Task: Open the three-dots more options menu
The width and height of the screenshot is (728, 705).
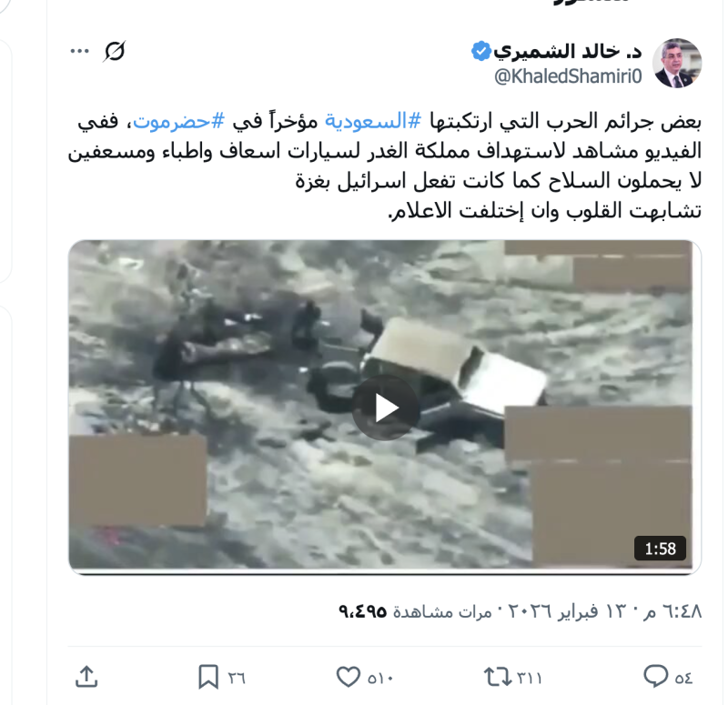Action: 79,51
